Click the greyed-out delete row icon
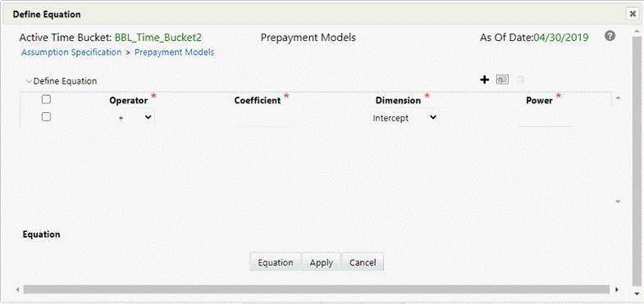Image resolution: width=644 pixels, height=304 pixels. [x=520, y=80]
